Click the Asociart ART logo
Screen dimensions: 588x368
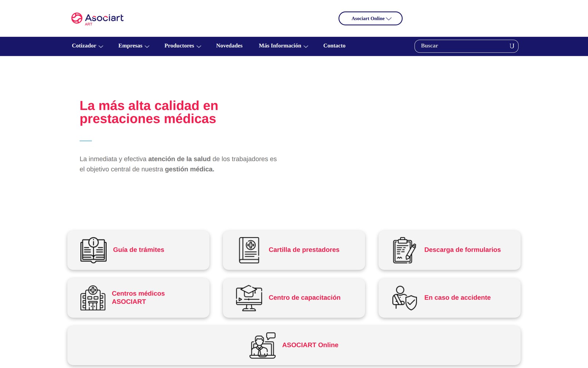(x=97, y=18)
